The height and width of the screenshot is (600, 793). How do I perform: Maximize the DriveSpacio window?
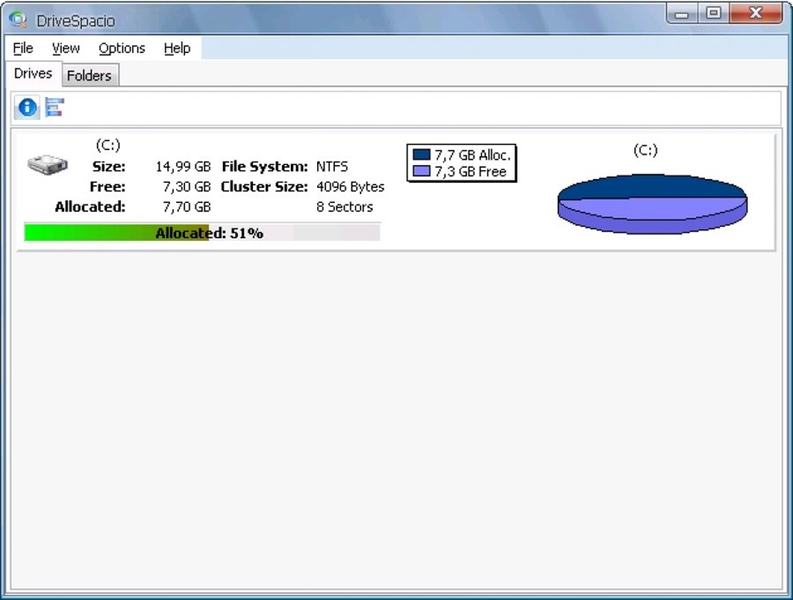point(714,13)
